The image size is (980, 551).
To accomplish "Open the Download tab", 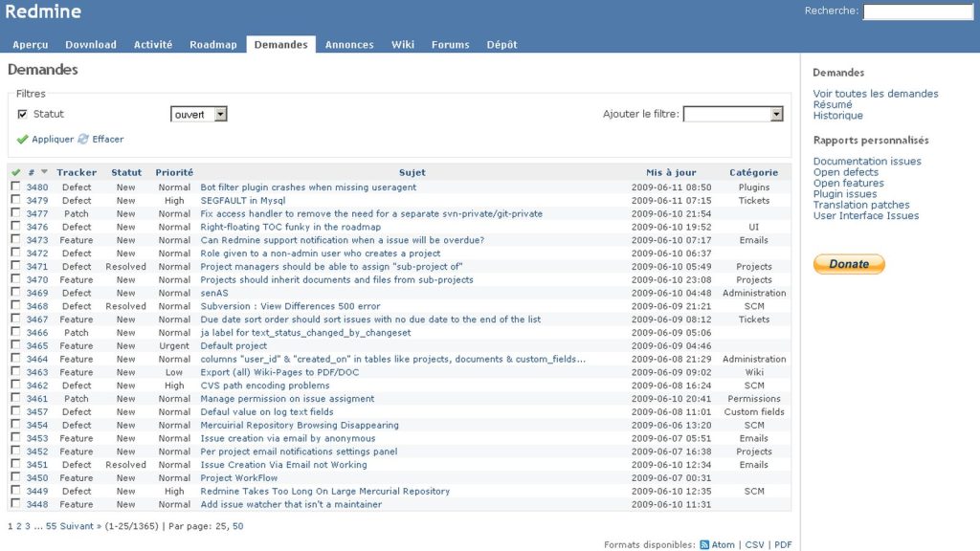I will tap(91, 44).
